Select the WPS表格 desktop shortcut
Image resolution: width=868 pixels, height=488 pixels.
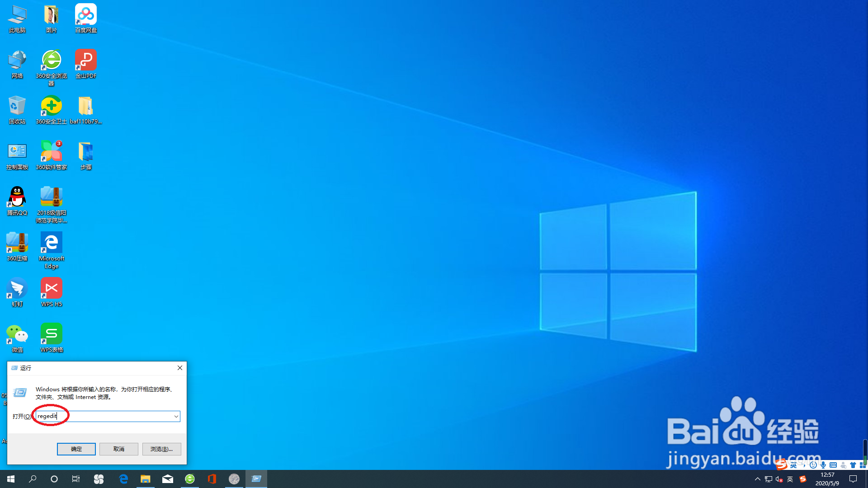click(52, 338)
